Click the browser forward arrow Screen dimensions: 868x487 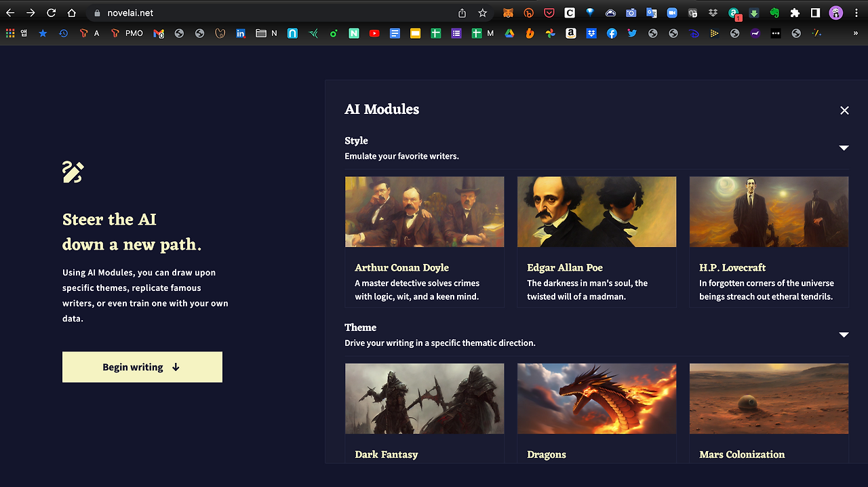[31, 13]
